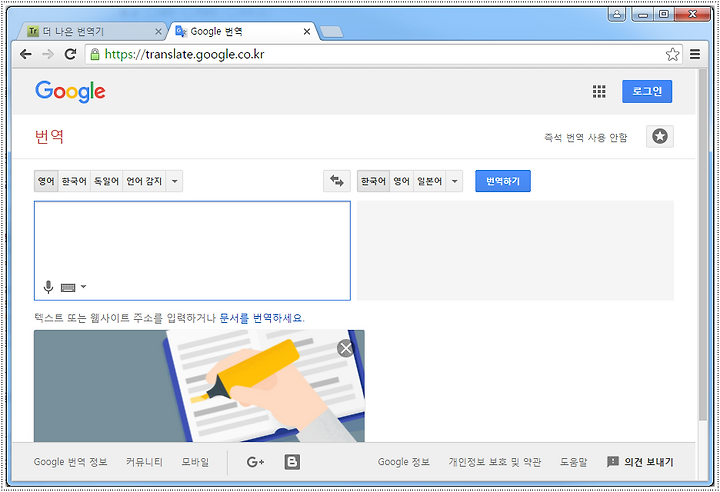Click 의견 보내기 feedback button
720x492 pixels.
[x=640, y=462]
